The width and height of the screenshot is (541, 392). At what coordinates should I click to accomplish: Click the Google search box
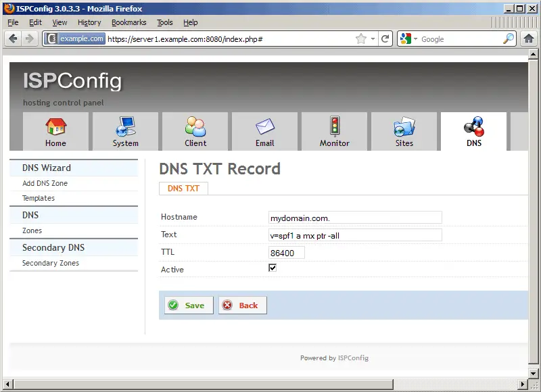(x=461, y=39)
